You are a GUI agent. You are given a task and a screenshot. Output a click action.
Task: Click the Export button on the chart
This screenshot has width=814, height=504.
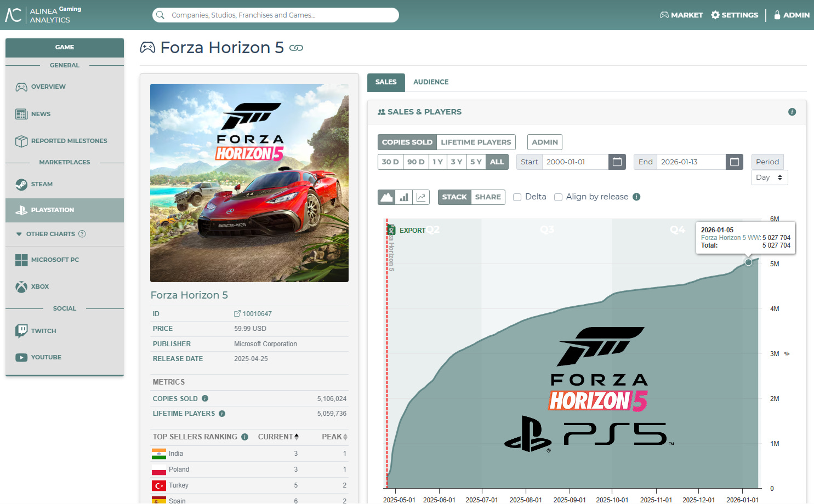pos(406,230)
